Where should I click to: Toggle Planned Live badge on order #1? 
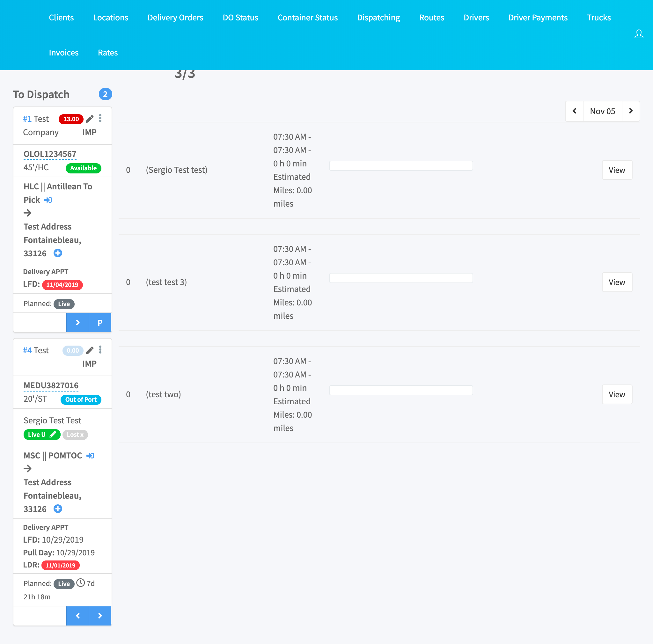point(64,304)
